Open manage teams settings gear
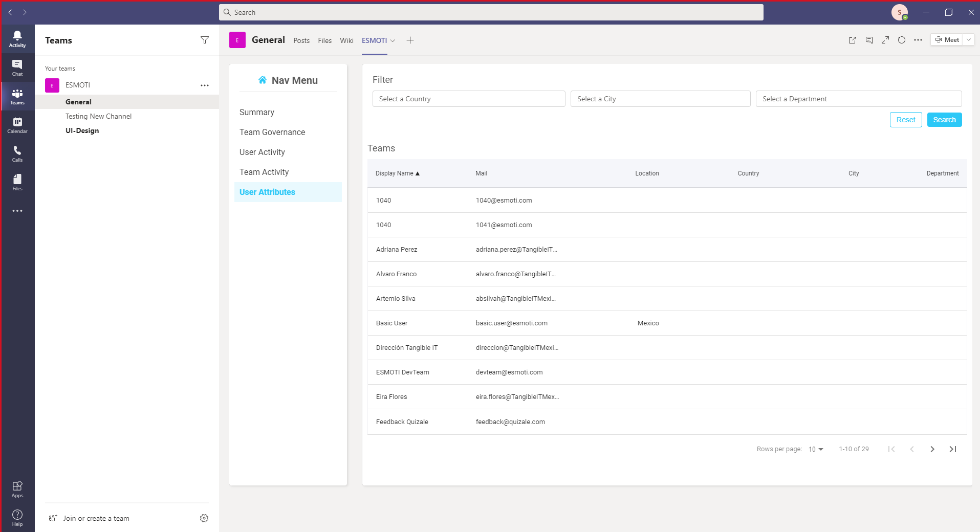 [x=204, y=518]
